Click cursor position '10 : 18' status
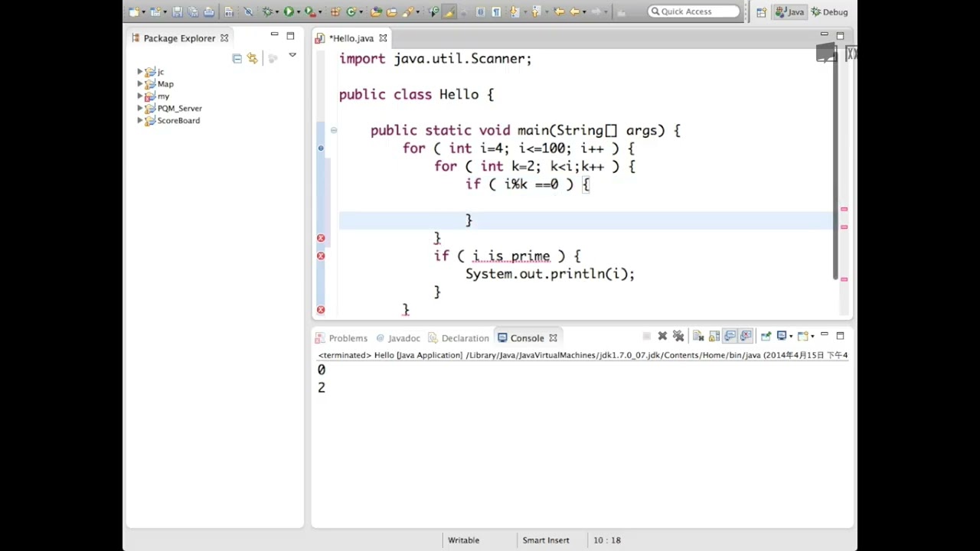Viewport: 980px width, 551px height. pos(606,540)
